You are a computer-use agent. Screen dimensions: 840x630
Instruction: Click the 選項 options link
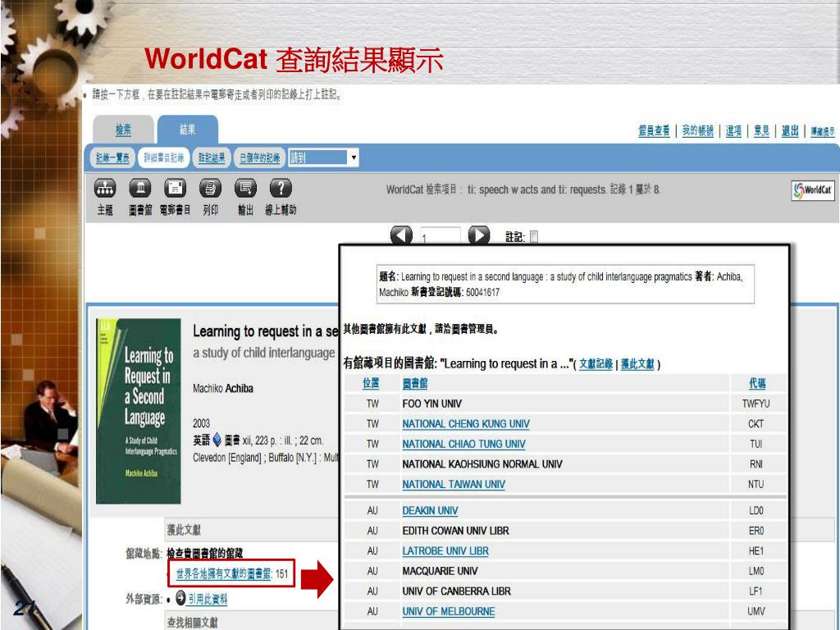[733, 130]
